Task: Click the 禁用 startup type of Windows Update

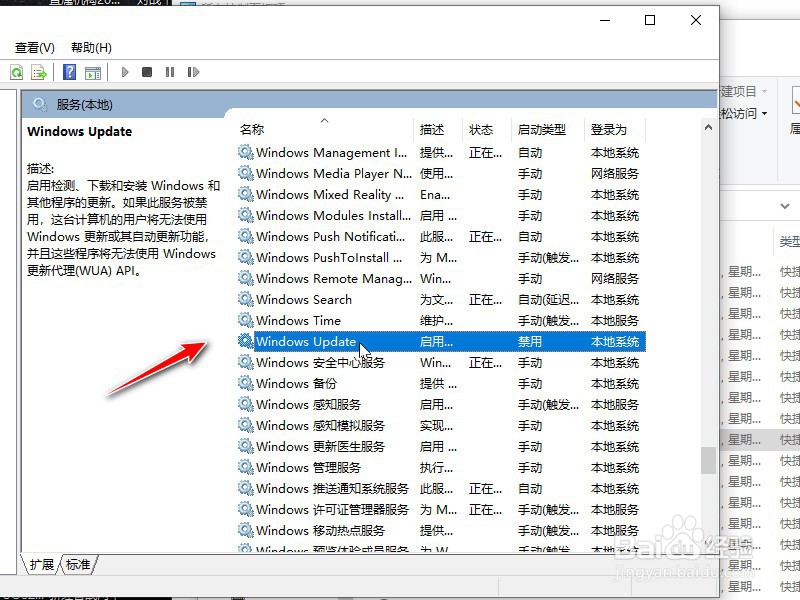Action: click(x=530, y=341)
